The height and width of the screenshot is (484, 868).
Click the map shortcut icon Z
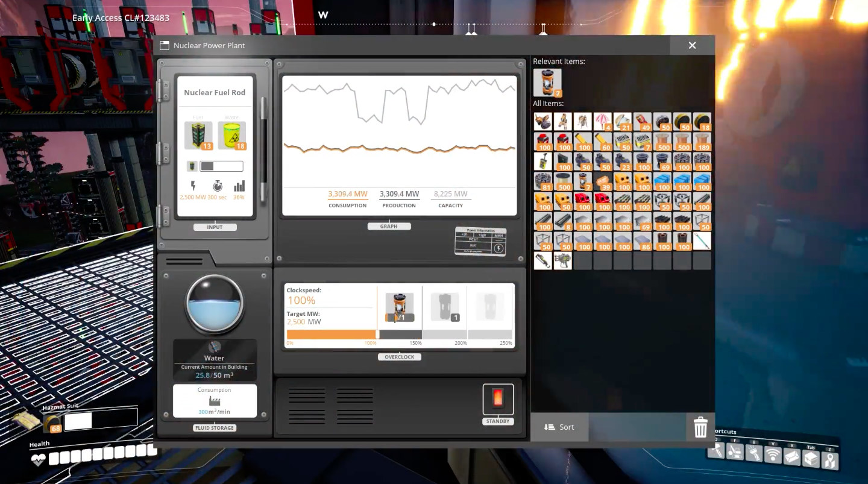(829, 460)
